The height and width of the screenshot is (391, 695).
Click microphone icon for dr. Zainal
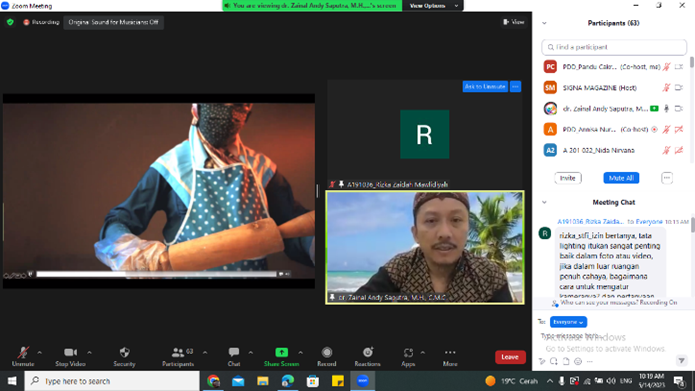(666, 109)
